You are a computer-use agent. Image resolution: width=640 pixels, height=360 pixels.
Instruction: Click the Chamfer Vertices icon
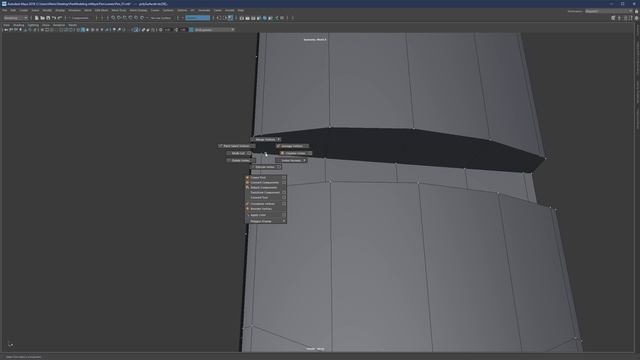[x=282, y=153]
